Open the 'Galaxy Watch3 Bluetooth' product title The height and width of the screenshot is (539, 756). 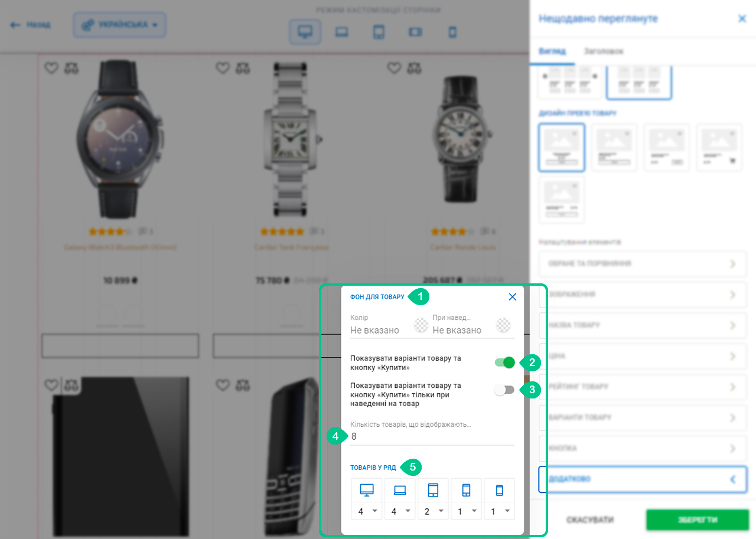coord(120,247)
